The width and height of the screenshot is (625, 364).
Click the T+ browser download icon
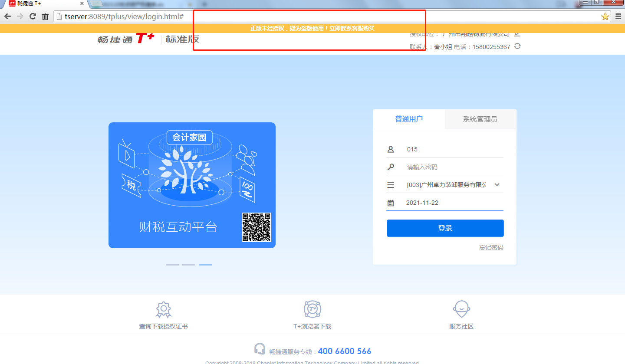[x=312, y=309]
